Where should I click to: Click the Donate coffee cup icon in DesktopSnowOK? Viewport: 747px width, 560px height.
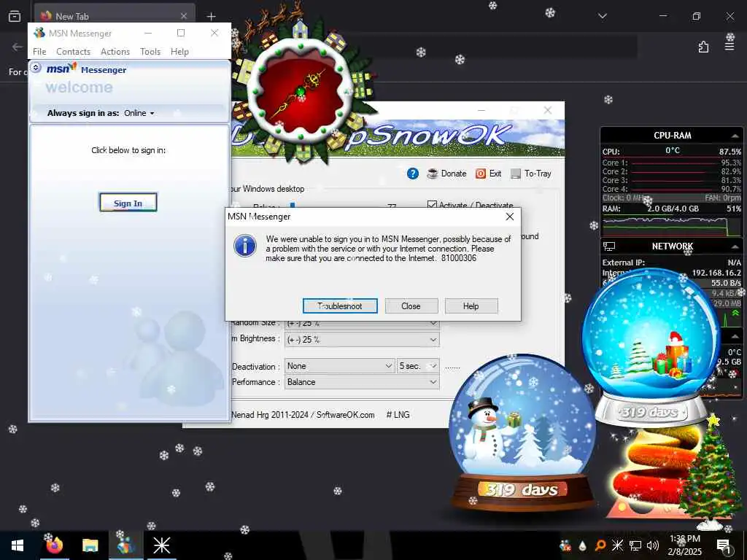[x=433, y=174]
